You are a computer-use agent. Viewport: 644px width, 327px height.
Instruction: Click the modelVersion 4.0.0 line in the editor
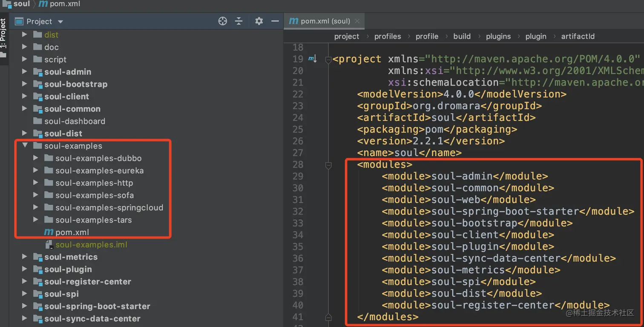coord(462,95)
